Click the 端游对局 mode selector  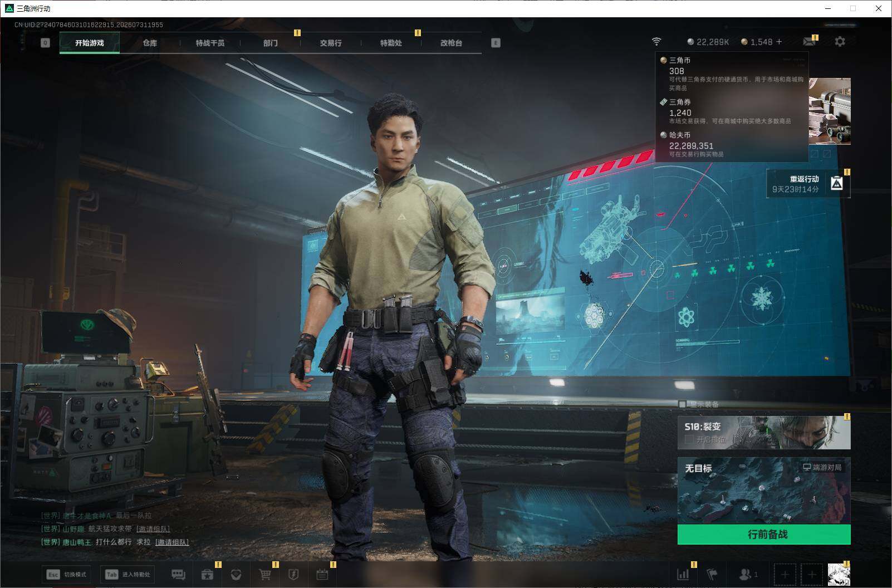(822, 467)
